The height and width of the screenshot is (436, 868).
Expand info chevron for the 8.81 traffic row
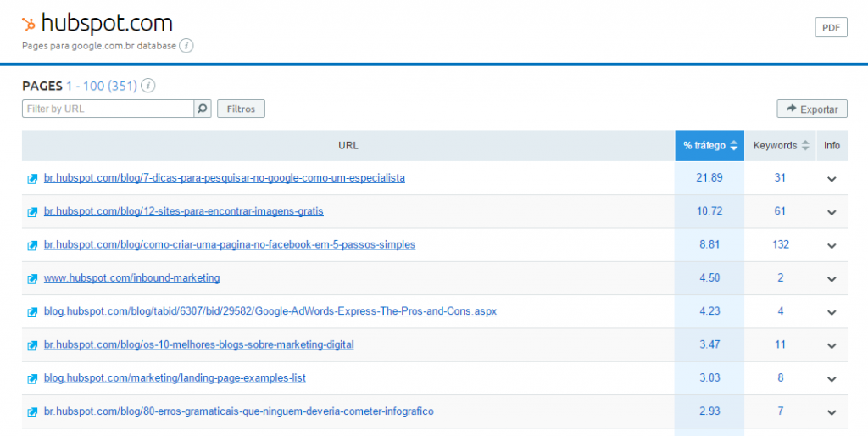coord(832,245)
